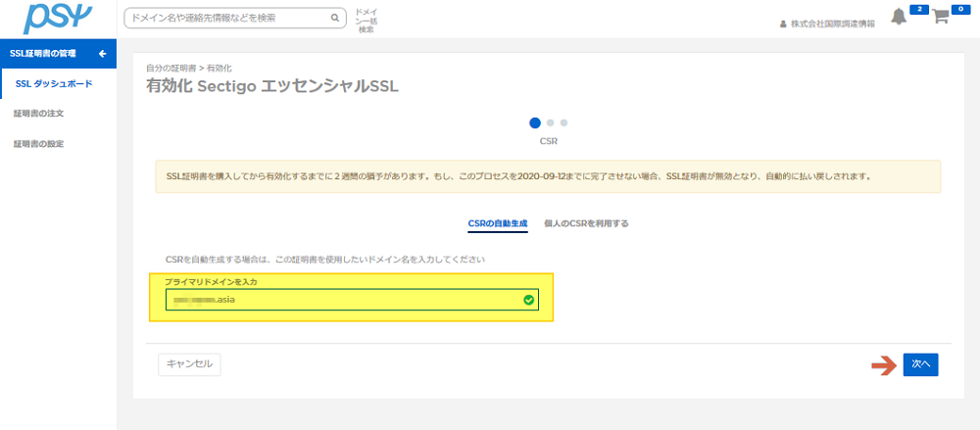Screen dimensions: 980x430
Task: Select the second step indicator dot
Action: [550, 122]
